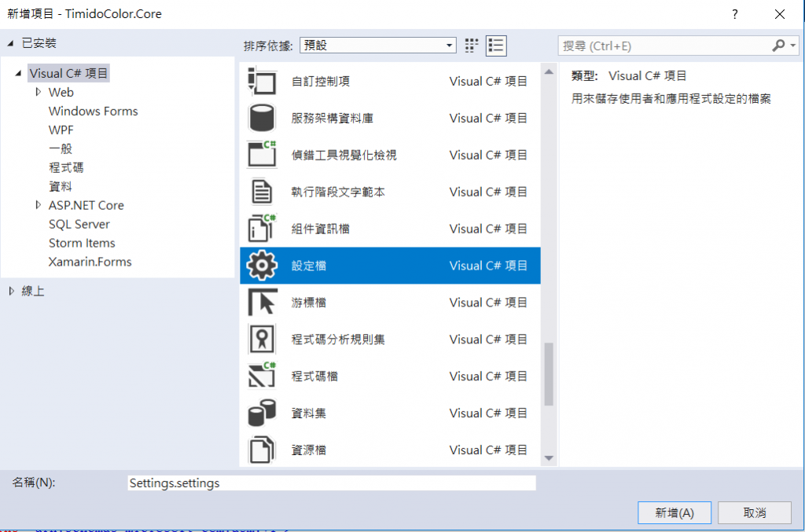The image size is (805, 532).
Task: Select Windows Forms category
Action: (93, 111)
